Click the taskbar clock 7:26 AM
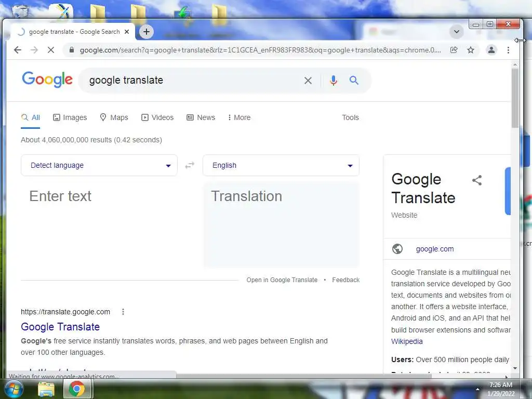The width and height of the screenshot is (532, 399). coord(501,385)
